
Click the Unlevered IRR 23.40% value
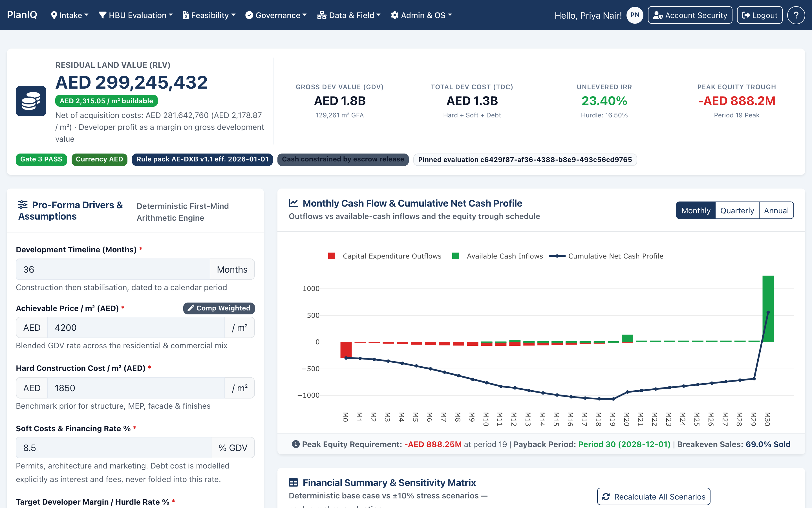click(x=604, y=100)
